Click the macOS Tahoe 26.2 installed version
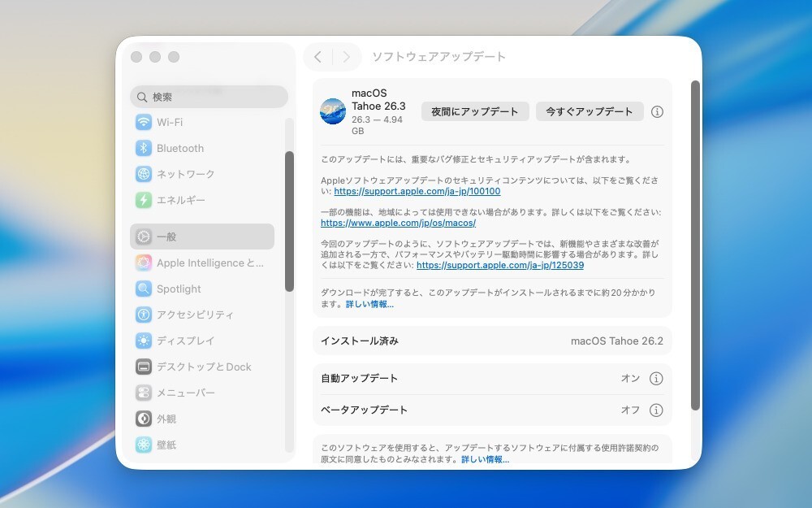This screenshot has height=508, width=812. [617, 341]
